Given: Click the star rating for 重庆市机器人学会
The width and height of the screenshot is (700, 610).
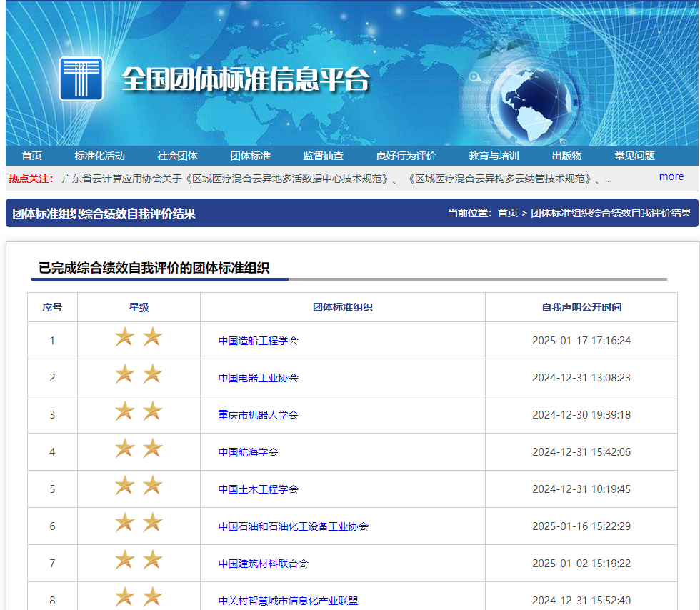Looking at the screenshot, I should (x=139, y=411).
